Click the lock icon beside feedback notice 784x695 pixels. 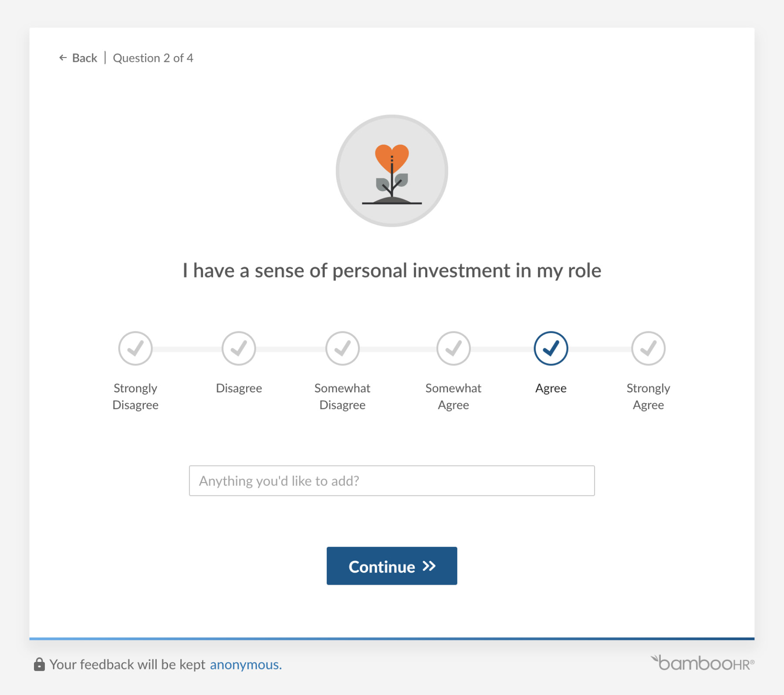point(39,665)
